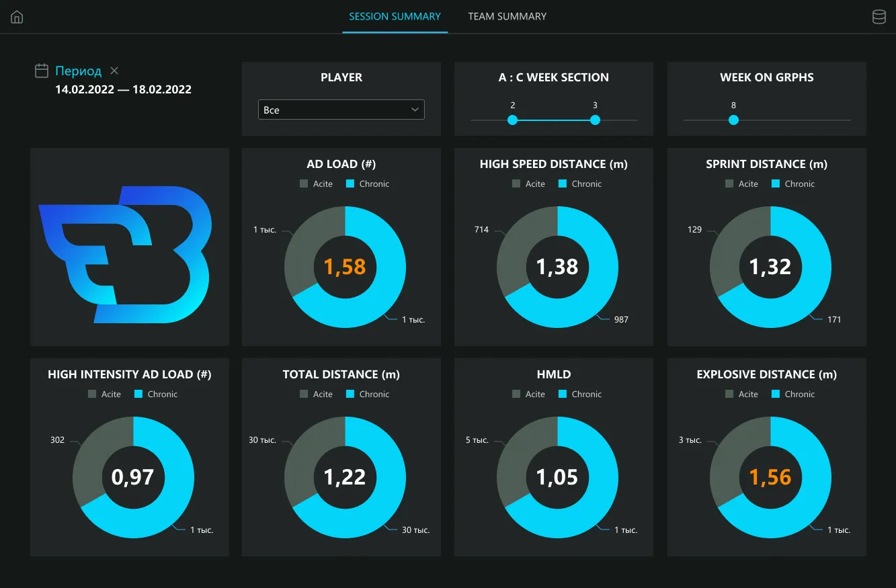Select the SESSION SUMMARY tab
The image size is (896, 588).
pos(395,17)
